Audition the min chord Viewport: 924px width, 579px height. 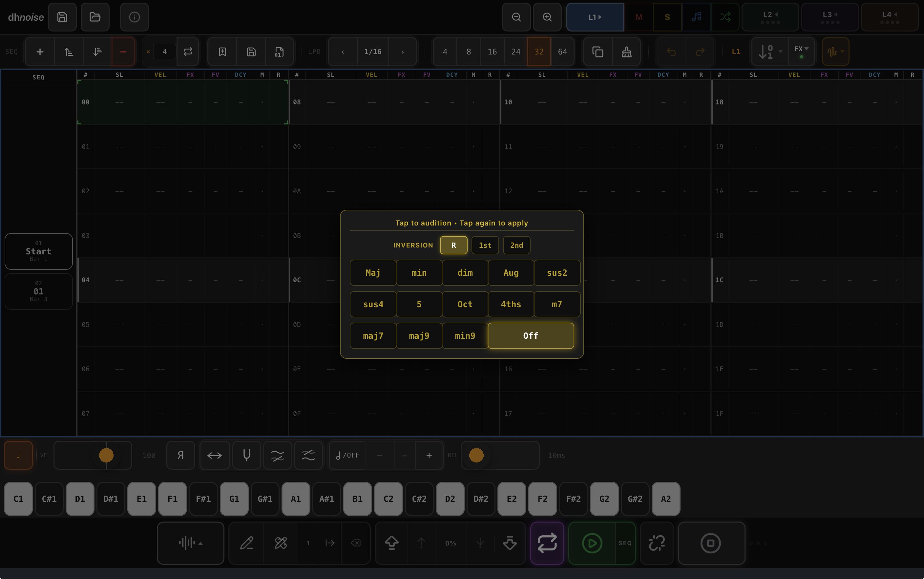419,273
